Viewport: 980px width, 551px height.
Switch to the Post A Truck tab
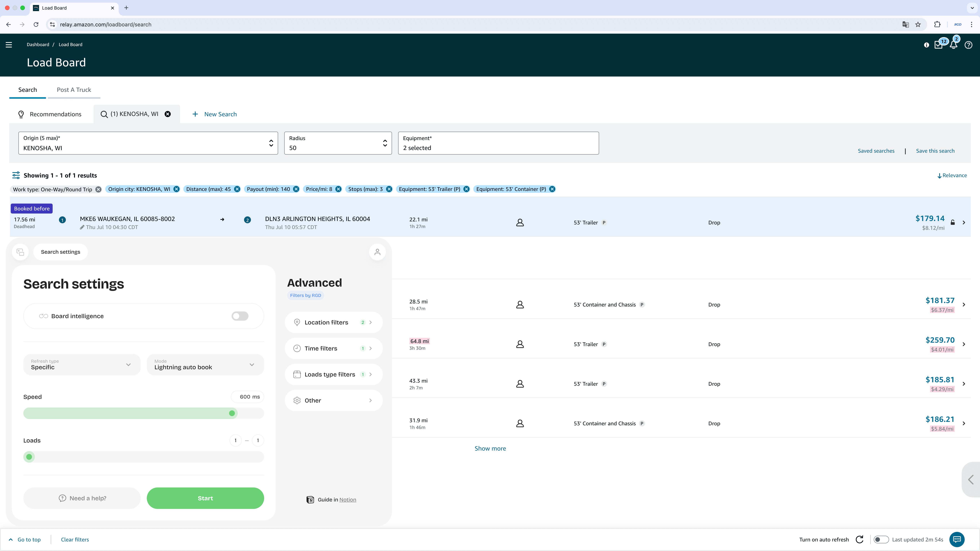click(74, 90)
